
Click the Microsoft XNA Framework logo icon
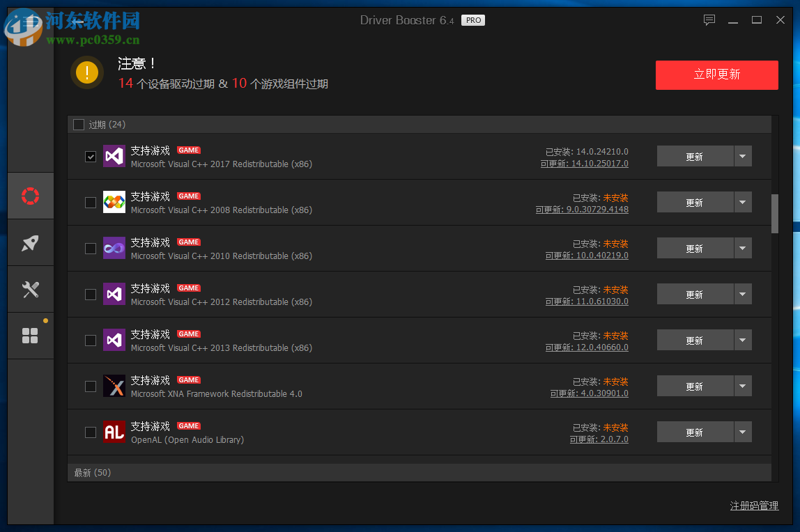[114, 386]
